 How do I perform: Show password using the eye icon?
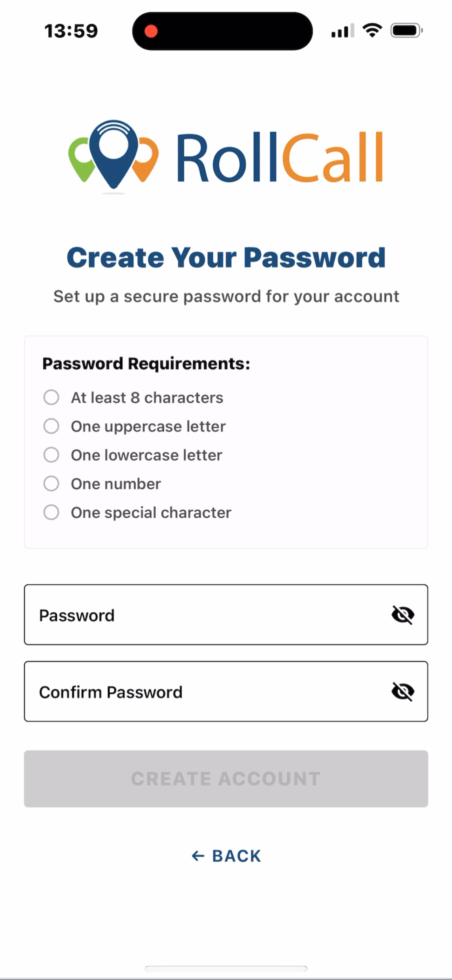pyautogui.click(x=403, y=615)
